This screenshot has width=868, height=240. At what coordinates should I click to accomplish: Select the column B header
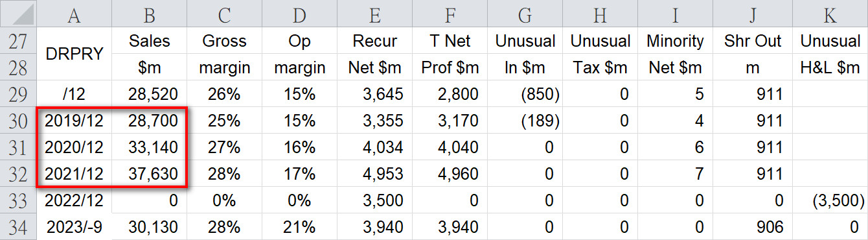tap(149, 13)
